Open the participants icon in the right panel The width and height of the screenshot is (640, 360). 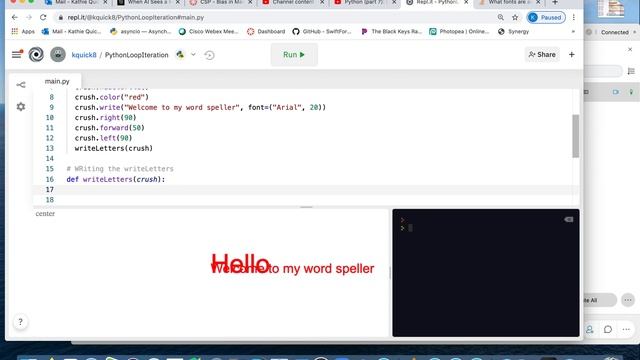[x=589, y=329]
